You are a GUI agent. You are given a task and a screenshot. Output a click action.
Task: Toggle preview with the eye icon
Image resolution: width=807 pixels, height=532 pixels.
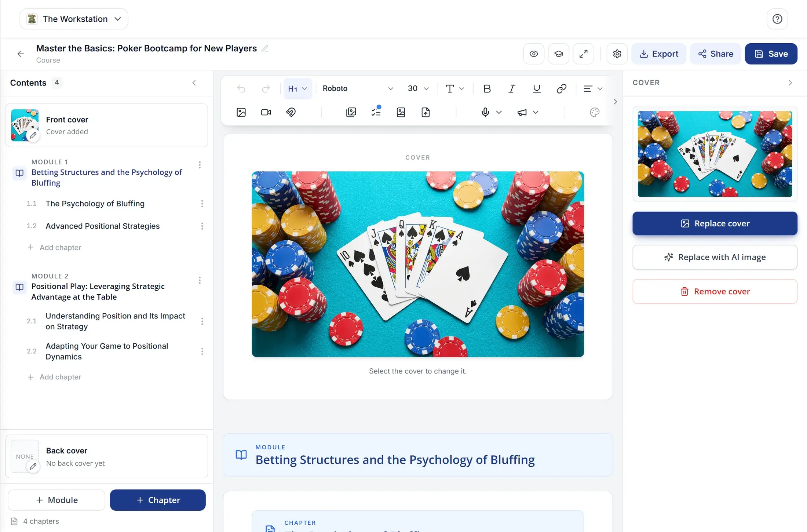pyautogui.click(x=534, y=54)
